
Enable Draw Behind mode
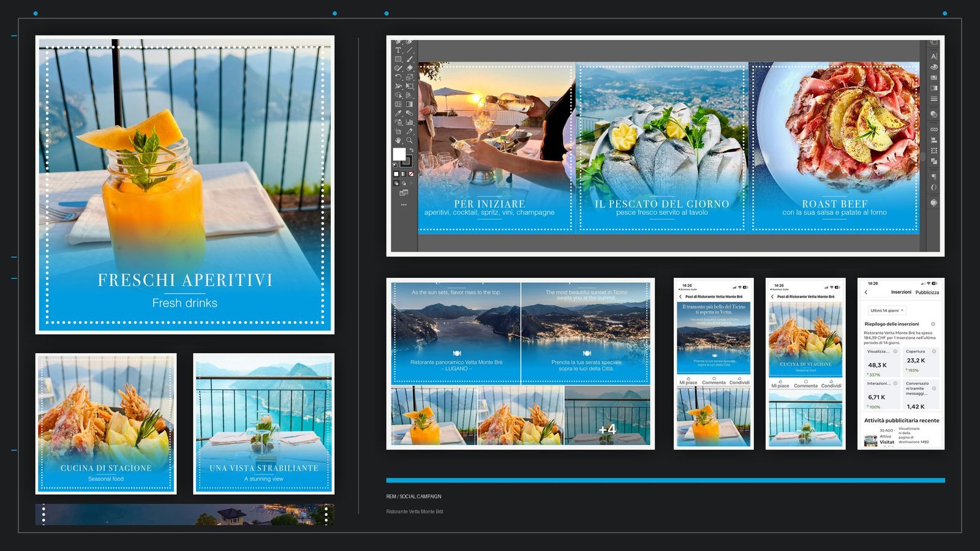click(404, 183)
